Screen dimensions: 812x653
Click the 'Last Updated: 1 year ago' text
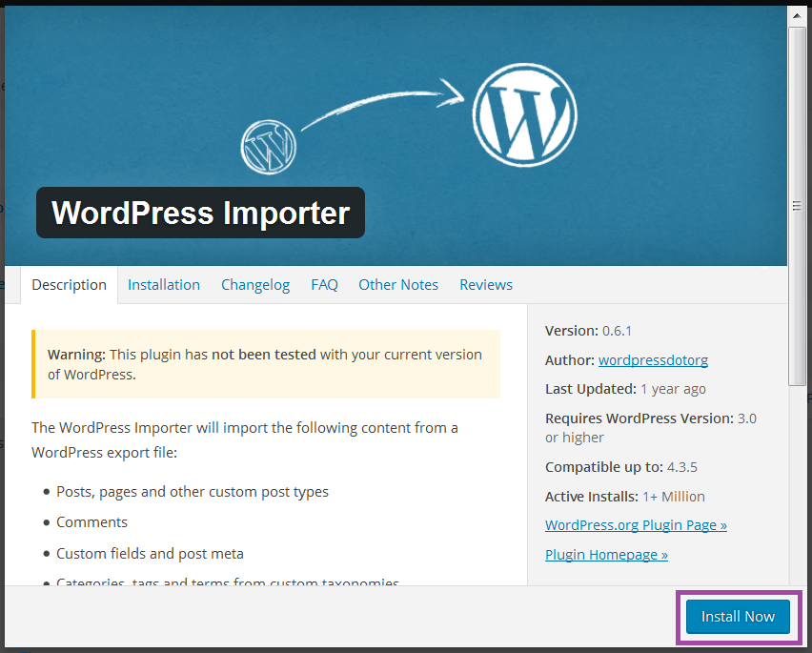pyautogui.click(x=625, y=389)
